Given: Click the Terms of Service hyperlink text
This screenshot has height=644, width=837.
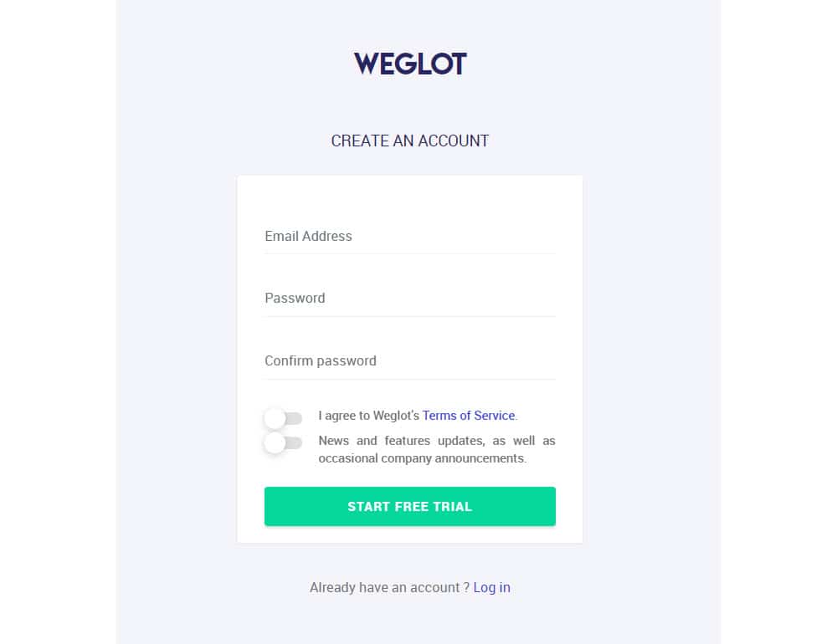Looking at the screenshot, I should coord(469,415).
